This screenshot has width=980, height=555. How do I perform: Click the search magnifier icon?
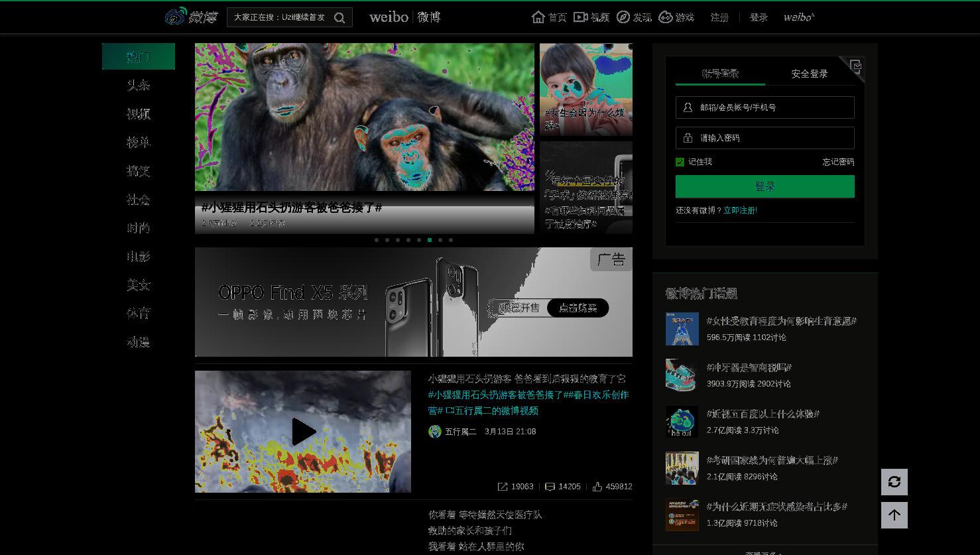tap(339, 18)
